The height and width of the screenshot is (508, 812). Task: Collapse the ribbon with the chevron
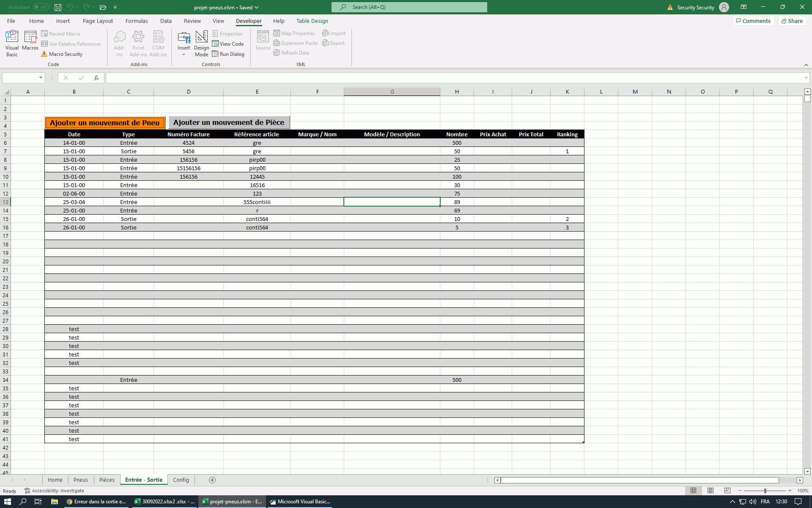tap(806, 65)
